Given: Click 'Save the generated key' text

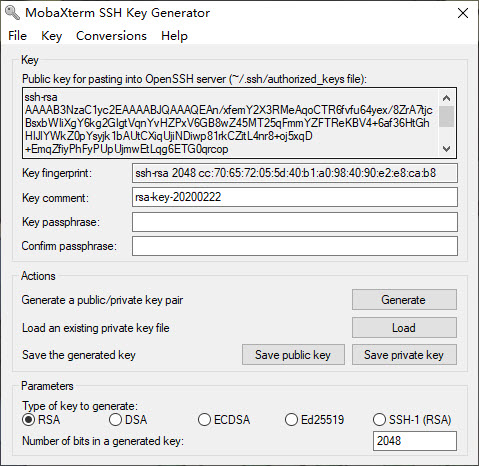Looking at the screenshot, I should pos(79,355).
